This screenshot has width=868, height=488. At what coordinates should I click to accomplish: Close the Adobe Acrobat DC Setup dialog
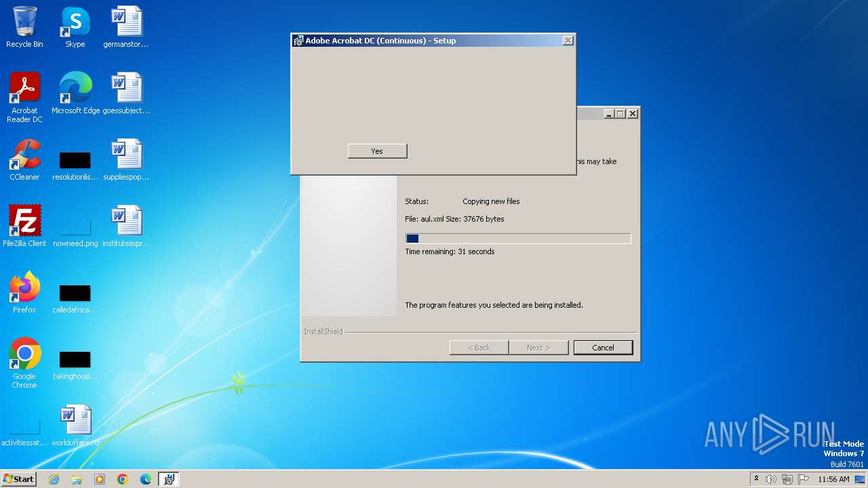[568, 41]
